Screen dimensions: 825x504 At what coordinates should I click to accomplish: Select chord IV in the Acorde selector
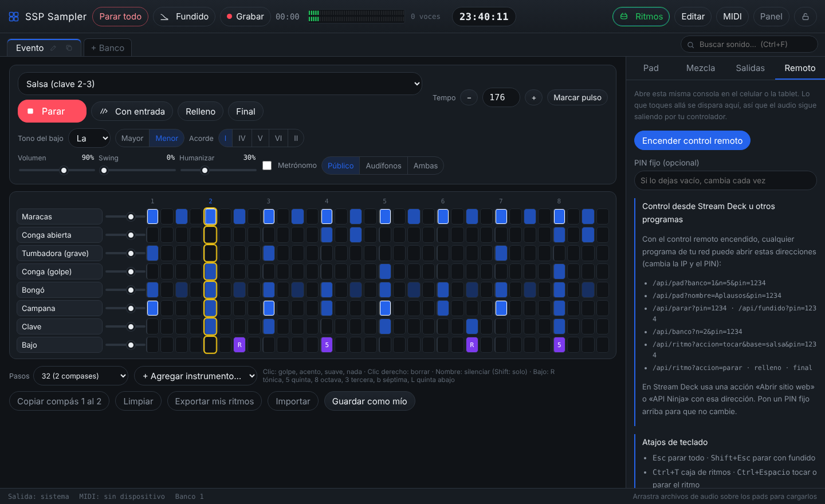pos(242,138)
